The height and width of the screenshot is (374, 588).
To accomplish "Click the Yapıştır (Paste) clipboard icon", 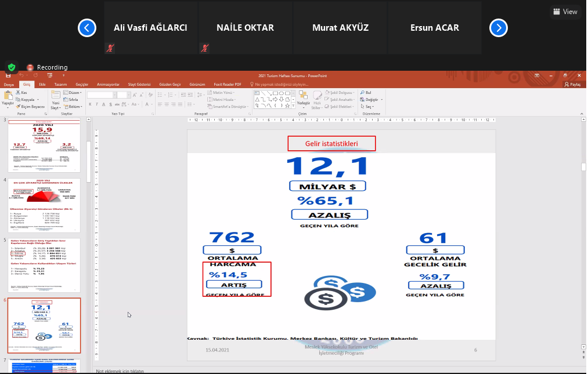I will (8, 96).
